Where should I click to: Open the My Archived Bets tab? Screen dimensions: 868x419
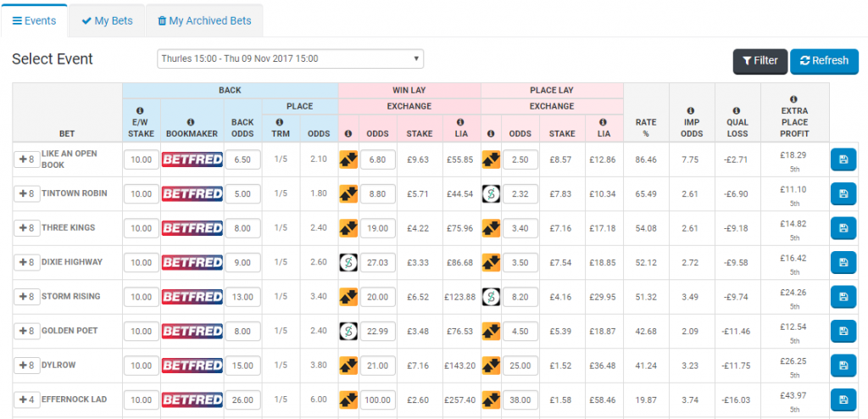[204, 21]
